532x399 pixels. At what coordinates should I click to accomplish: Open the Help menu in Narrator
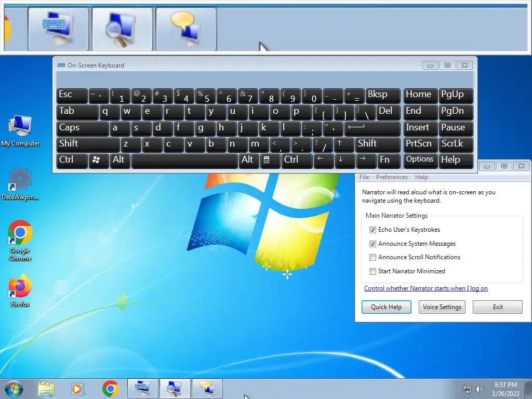[x=421, y=177]
